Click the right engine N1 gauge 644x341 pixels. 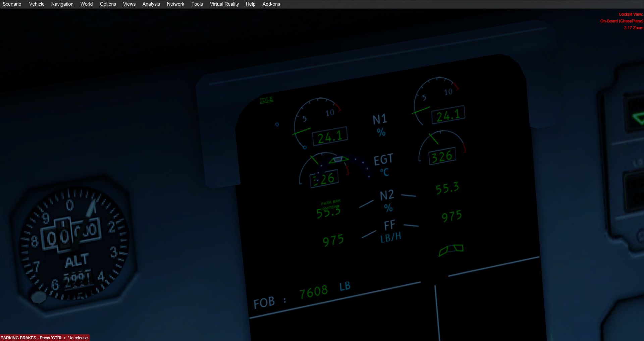point(438,102)
